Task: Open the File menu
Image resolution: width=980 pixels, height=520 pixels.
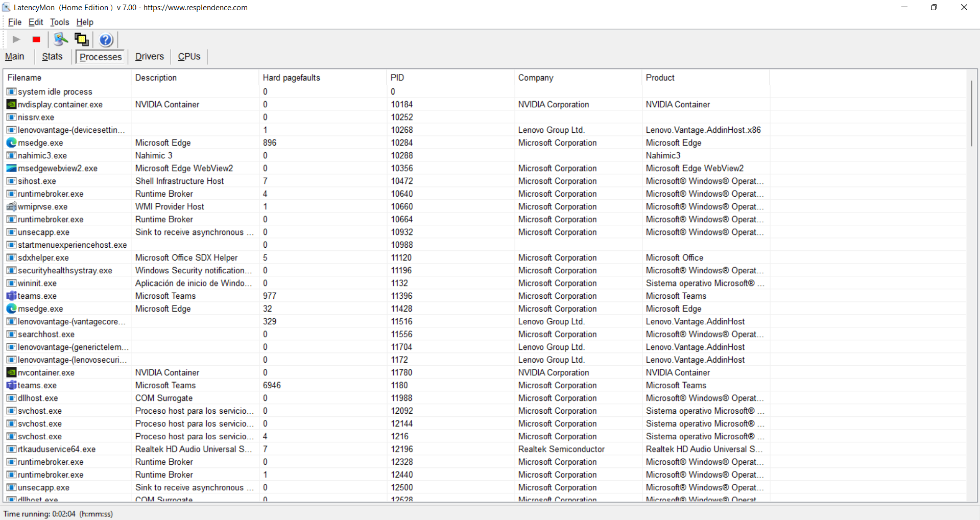Action: coord(15,22)
